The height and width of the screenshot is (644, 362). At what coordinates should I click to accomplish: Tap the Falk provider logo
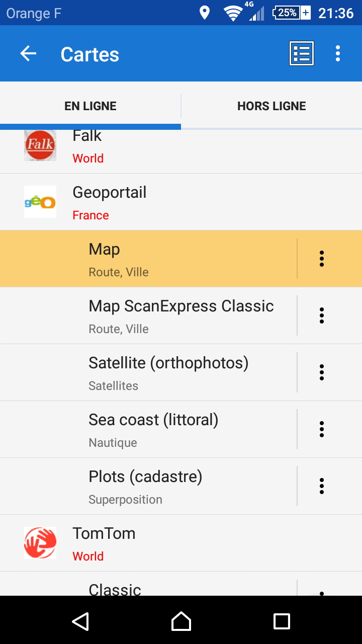(x=40, y=145)
